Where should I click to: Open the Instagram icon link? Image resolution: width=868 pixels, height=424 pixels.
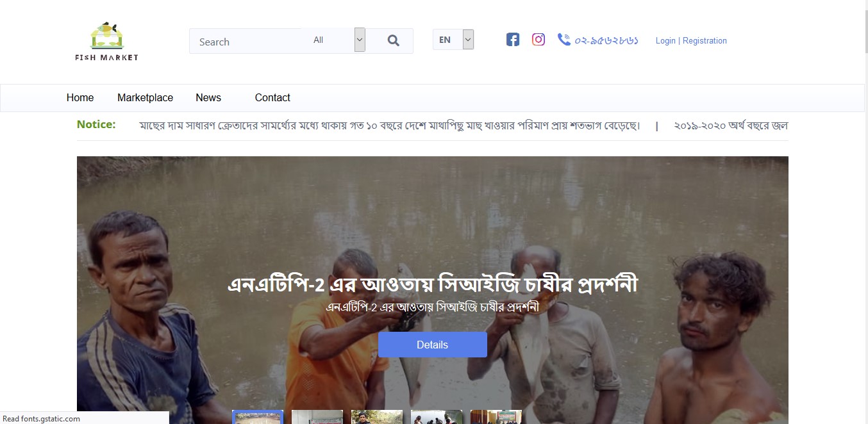[x=538, y=40]
